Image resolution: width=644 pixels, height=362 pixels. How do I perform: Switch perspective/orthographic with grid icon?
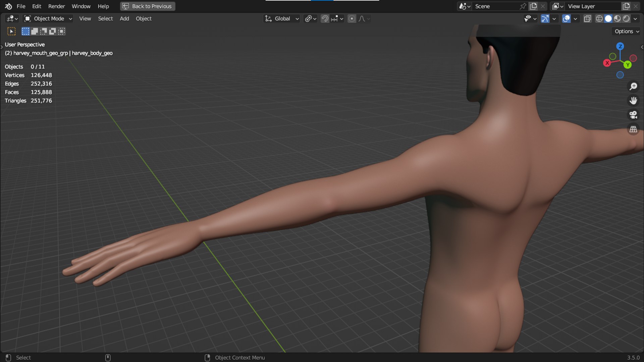[633, 129]
